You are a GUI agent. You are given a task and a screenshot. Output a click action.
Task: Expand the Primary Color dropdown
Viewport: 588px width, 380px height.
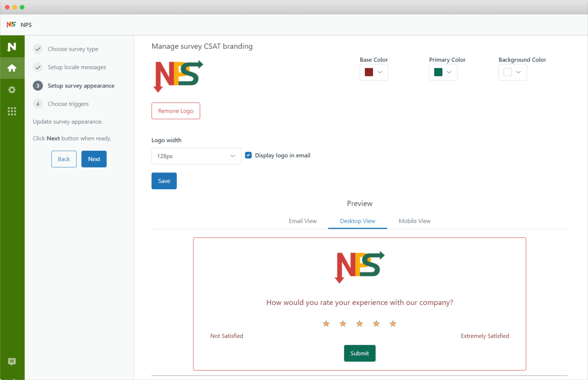pyautogui.click(x=443, y=72)
